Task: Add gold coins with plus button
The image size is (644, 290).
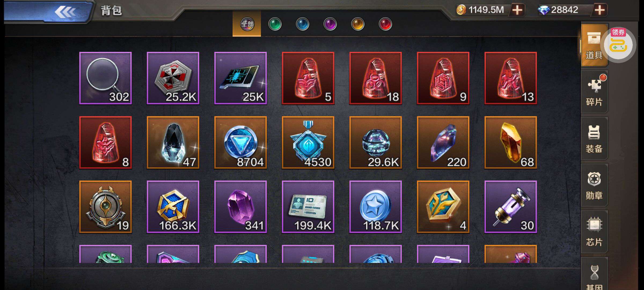Action: (x=517, y=10)
